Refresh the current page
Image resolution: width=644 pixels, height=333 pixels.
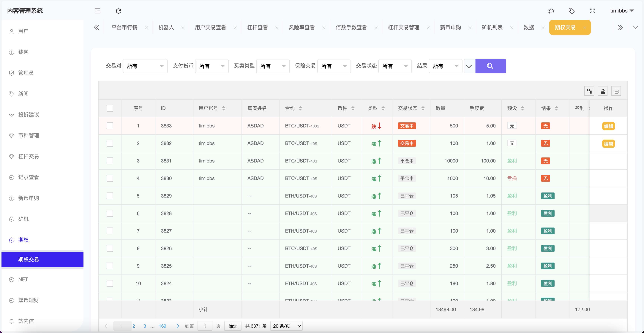click(x=119, y=11)
